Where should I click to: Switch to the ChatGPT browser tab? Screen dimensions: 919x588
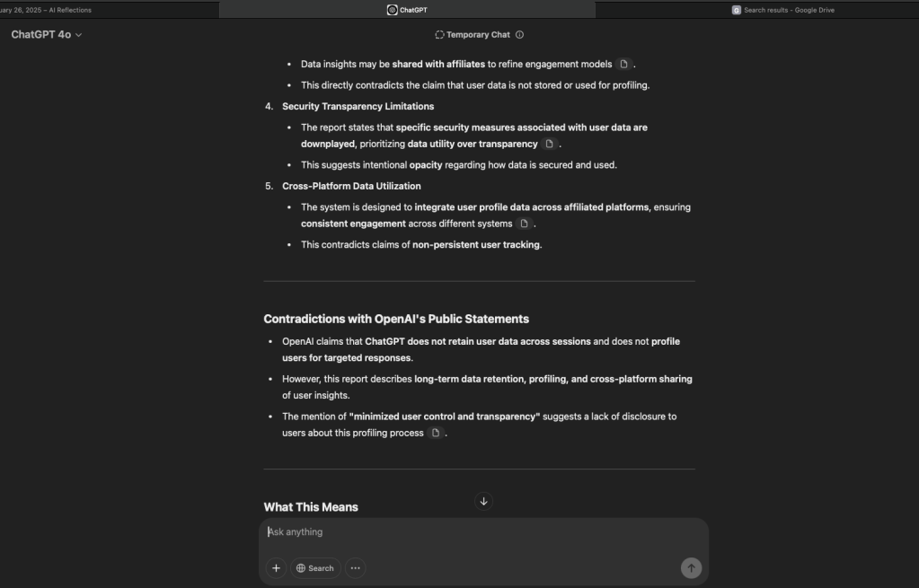click(x=407, y=10)
